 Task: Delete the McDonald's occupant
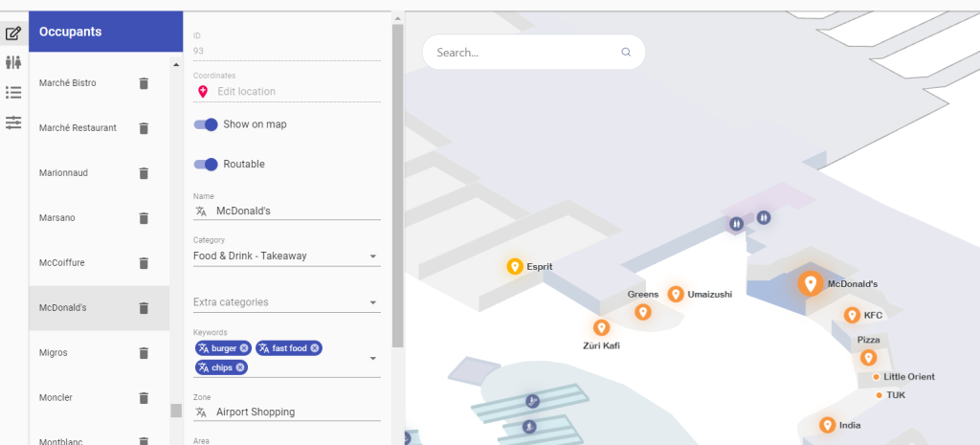[x=144, y=308]
